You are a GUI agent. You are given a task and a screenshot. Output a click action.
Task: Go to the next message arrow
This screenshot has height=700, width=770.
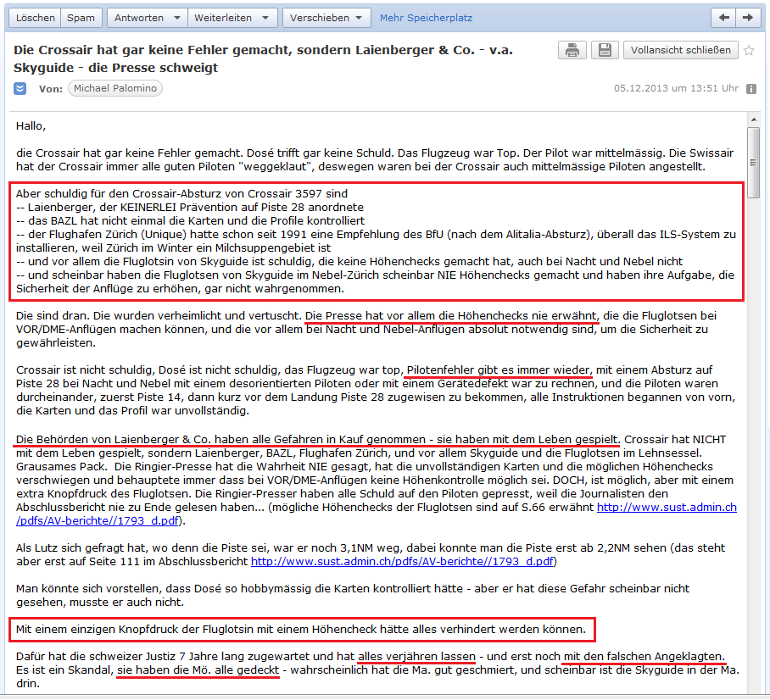[747, 17]
